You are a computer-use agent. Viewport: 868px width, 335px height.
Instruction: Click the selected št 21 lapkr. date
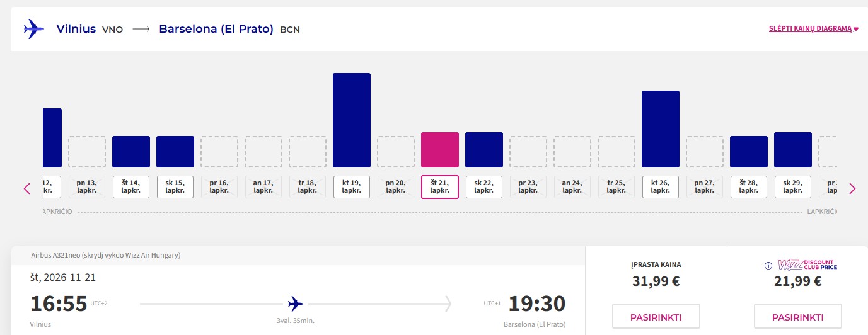[x=440, y=187]
